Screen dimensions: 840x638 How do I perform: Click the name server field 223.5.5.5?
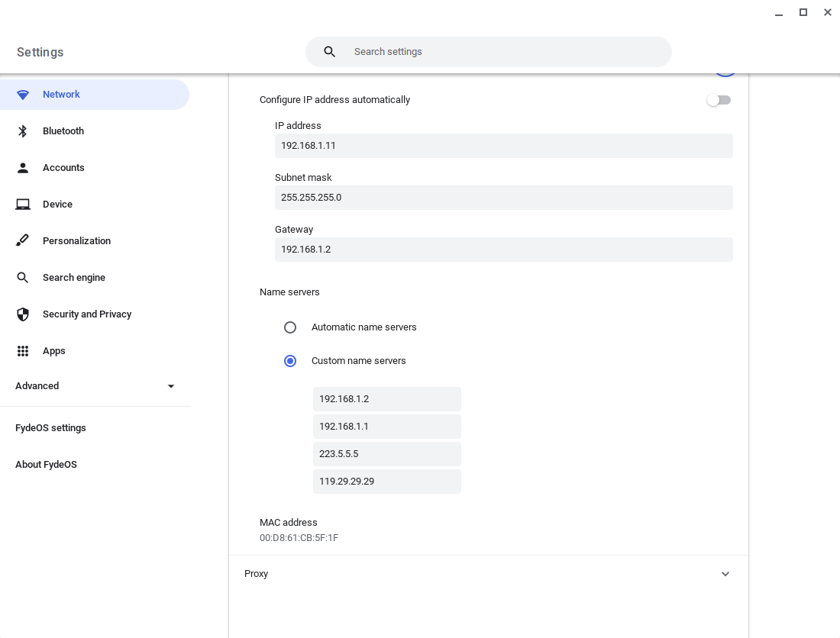click(387, 454)
